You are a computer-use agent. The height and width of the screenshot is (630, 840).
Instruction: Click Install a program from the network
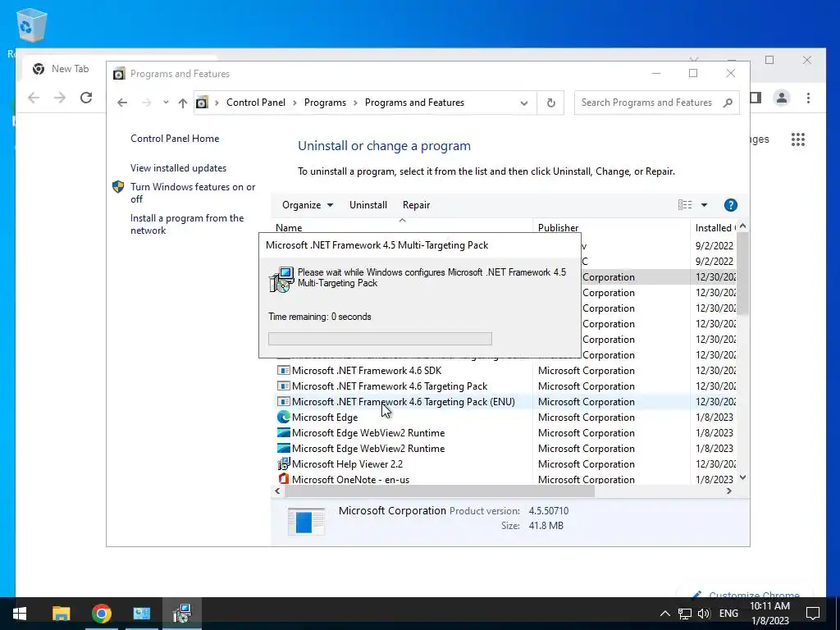(186, 224)
